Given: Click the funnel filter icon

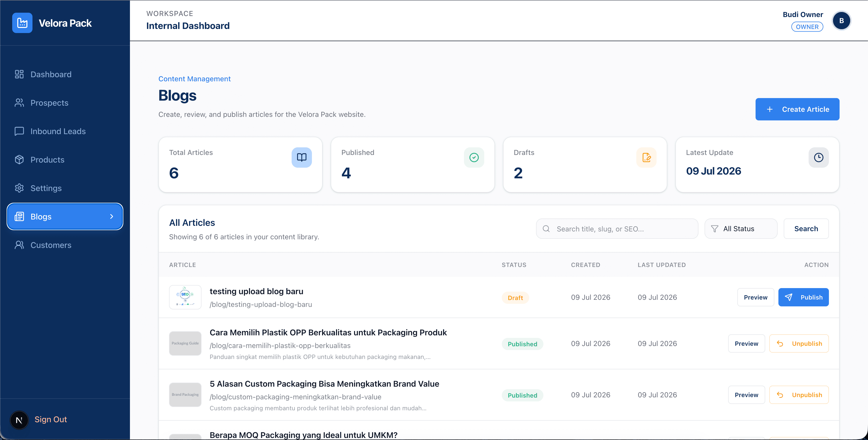Looking at the screenshot, I should (x=714, y=229).
